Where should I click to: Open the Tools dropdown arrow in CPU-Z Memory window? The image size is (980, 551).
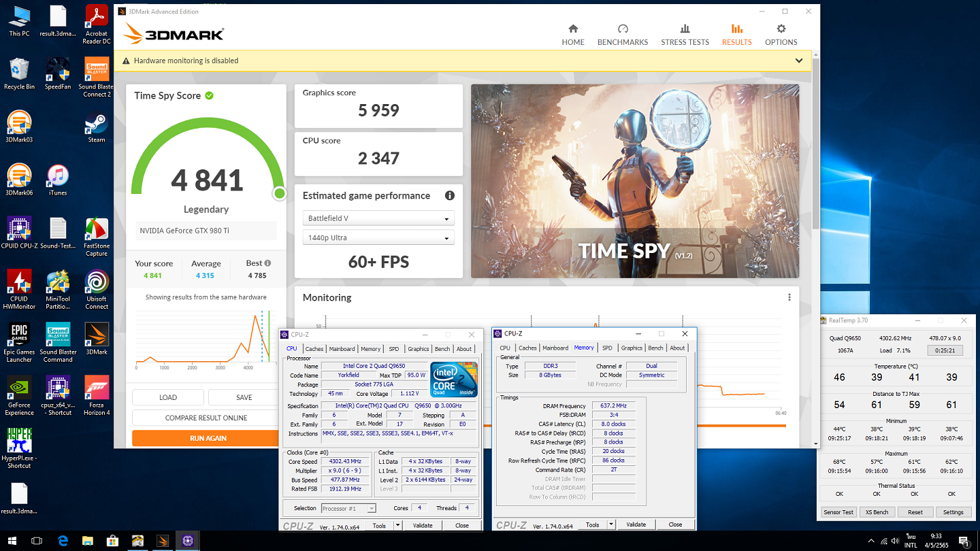[611, 524]
